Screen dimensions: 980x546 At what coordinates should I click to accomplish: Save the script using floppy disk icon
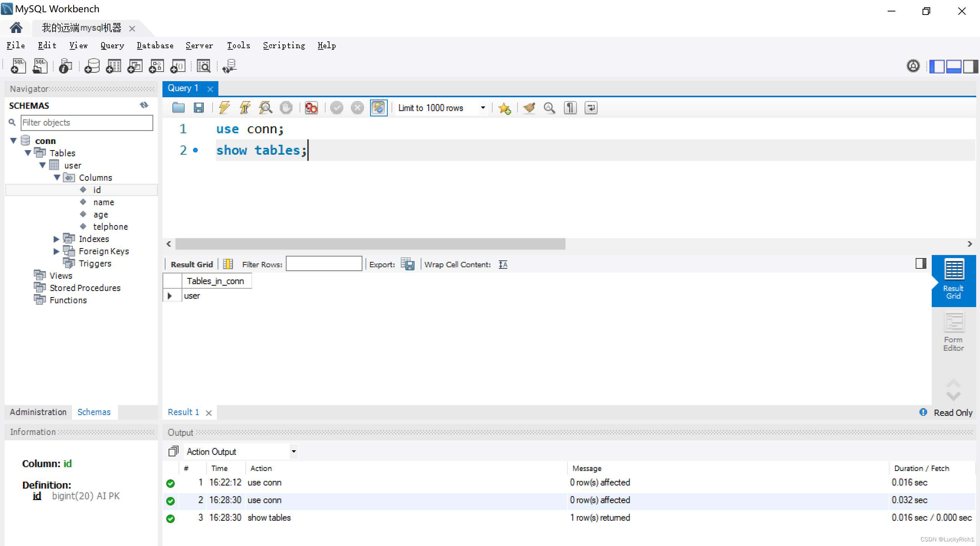(x=198, y=108)
